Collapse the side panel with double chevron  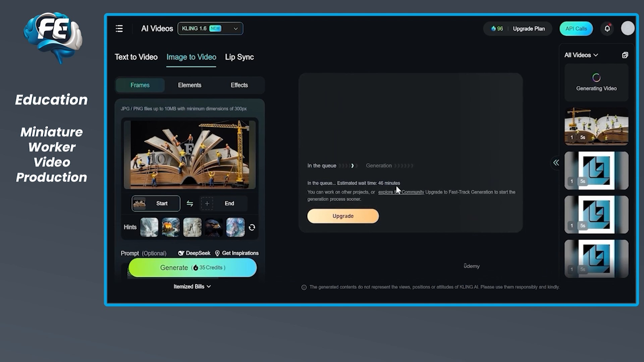[556, 163]
